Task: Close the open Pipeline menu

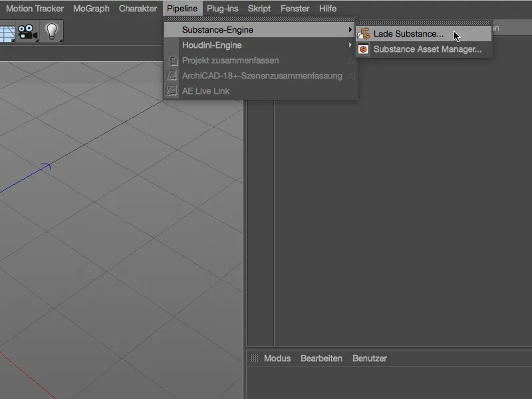Action: click(x=182, y=9)
